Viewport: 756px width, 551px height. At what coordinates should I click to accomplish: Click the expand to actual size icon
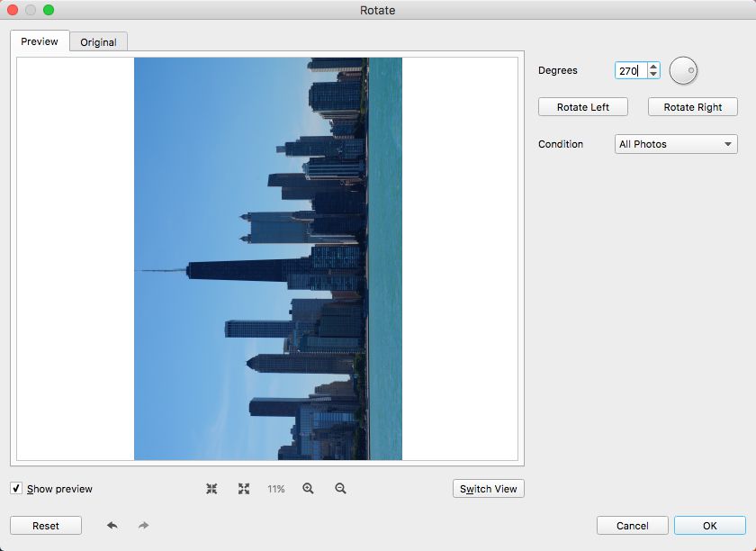244,489
